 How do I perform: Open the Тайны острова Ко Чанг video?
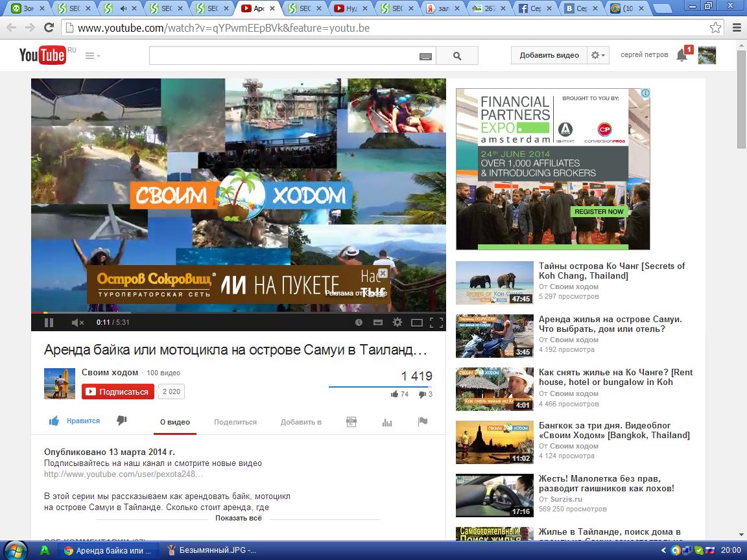point(611,271)
